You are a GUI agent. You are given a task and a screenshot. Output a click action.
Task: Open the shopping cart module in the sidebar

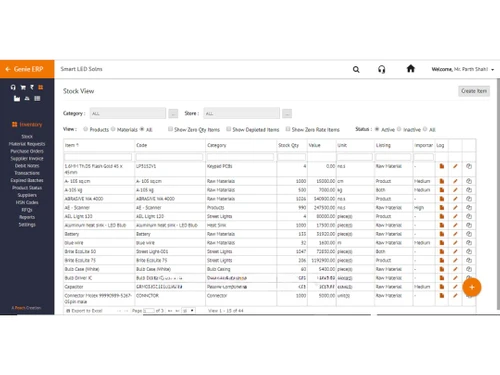click(23, 87)
